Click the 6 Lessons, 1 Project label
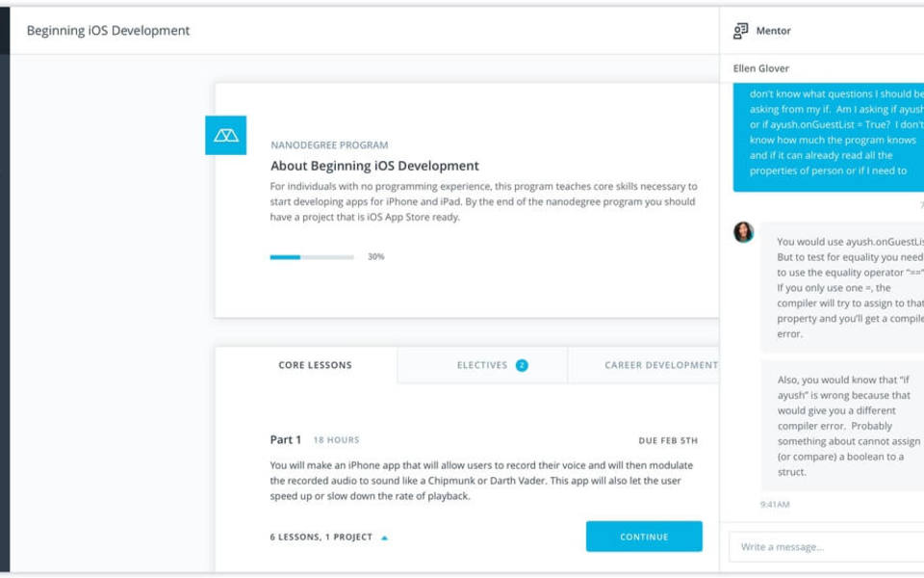 pyautogui.click(x=321, y=537)
